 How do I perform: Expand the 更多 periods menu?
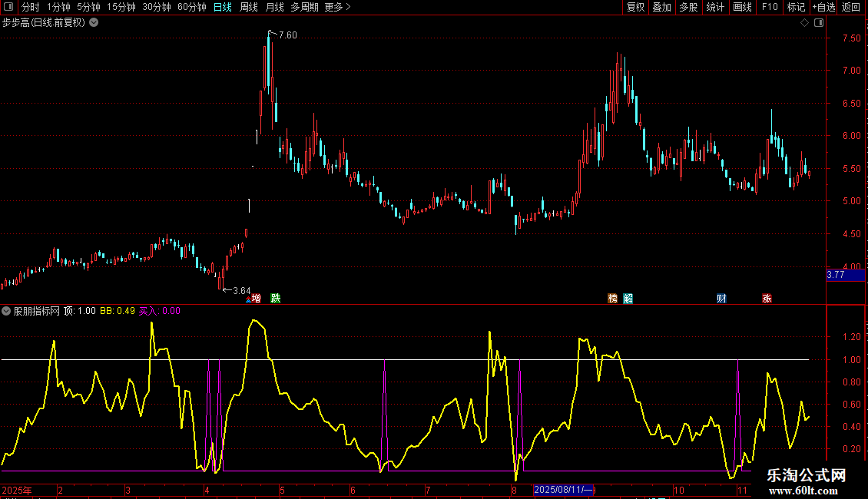pyautogui.click(x=338, y=7)
